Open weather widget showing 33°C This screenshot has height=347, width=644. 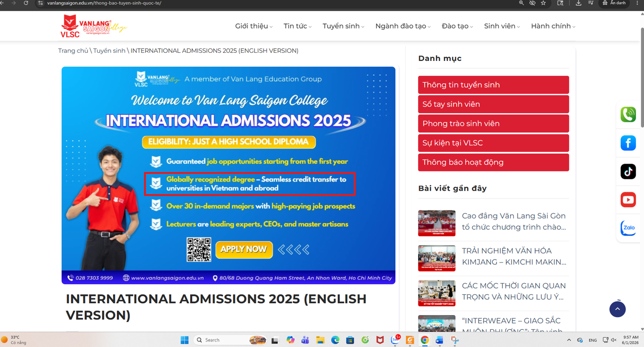coord(14,340)
